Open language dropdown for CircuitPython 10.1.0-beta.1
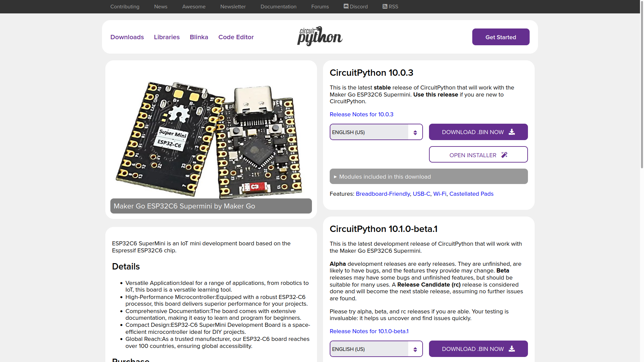 (376, 349)
